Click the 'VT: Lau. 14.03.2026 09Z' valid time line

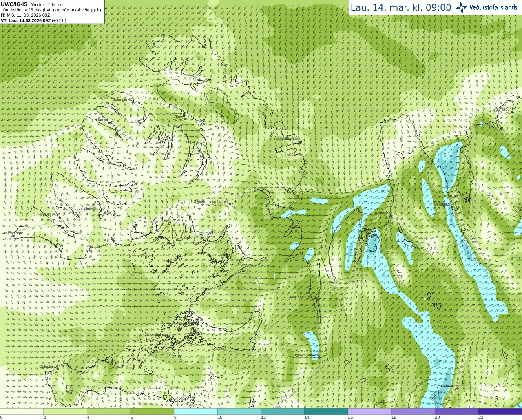tap(33, 20)
